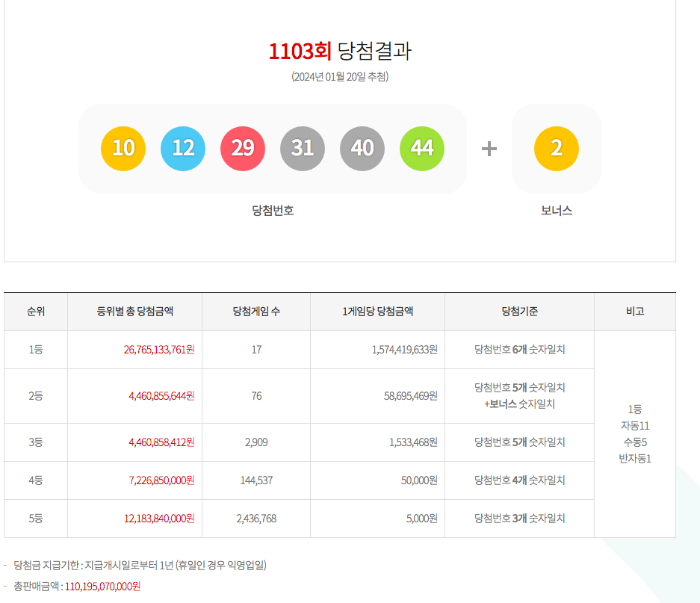Click the per-game prize 58,695,469원
This screenshot has height=603, width=700.
coord(411,396)
